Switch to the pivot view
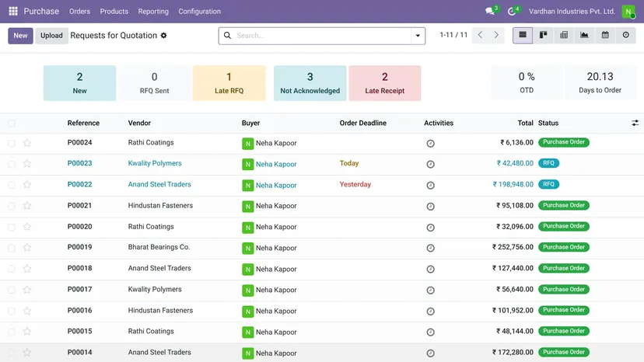 click(x=564, y=35)
